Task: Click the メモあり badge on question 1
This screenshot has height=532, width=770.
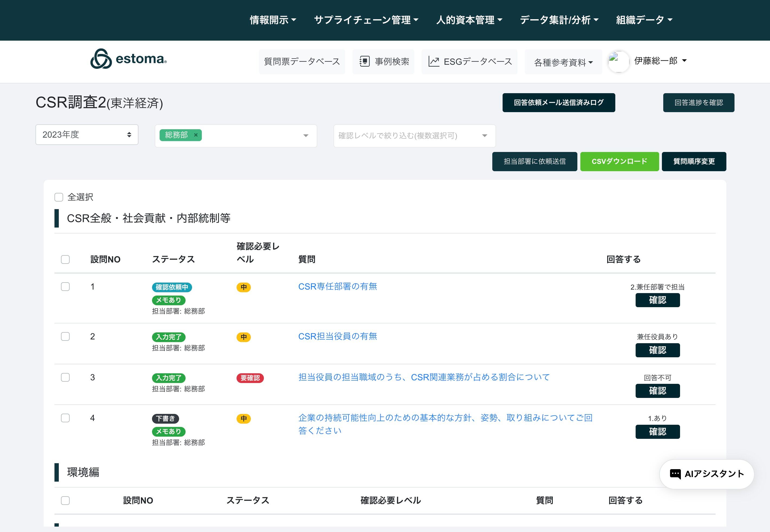Action: pos(169,300)
